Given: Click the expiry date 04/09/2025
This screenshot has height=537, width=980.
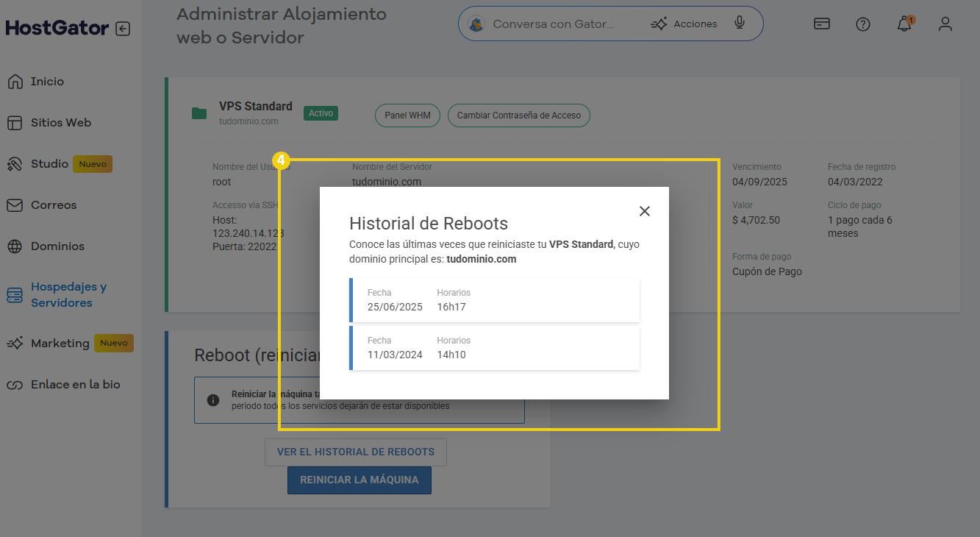Looking at the screenshot, I should click(x=759, y=182).
